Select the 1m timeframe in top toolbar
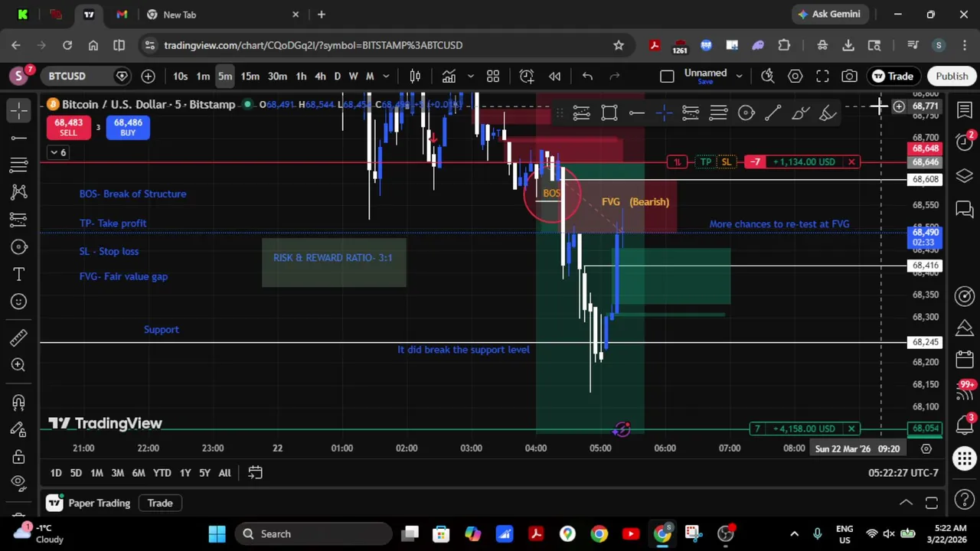Image resolution: width=980 pixels, height=551 pixels. click(203, 76)
